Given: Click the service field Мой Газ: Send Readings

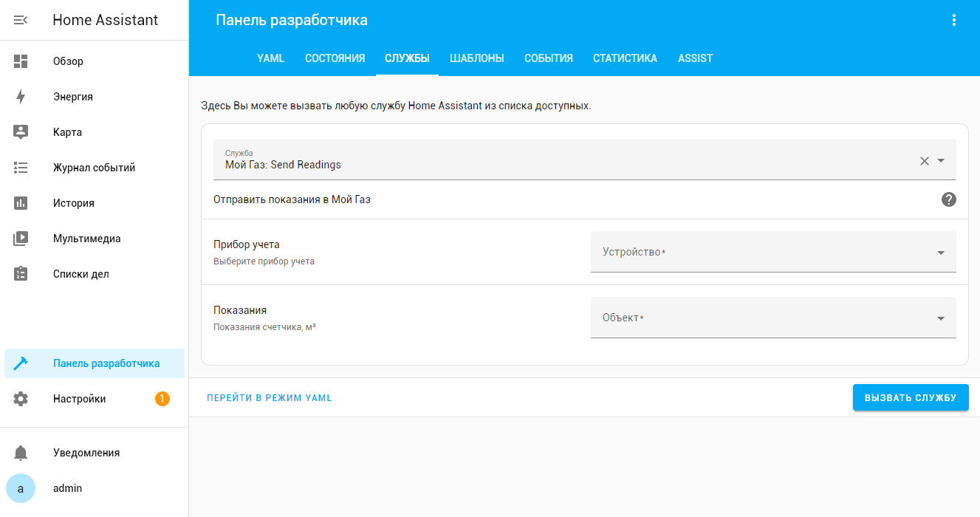Looking at the screenshot, I should pos(584,160).
